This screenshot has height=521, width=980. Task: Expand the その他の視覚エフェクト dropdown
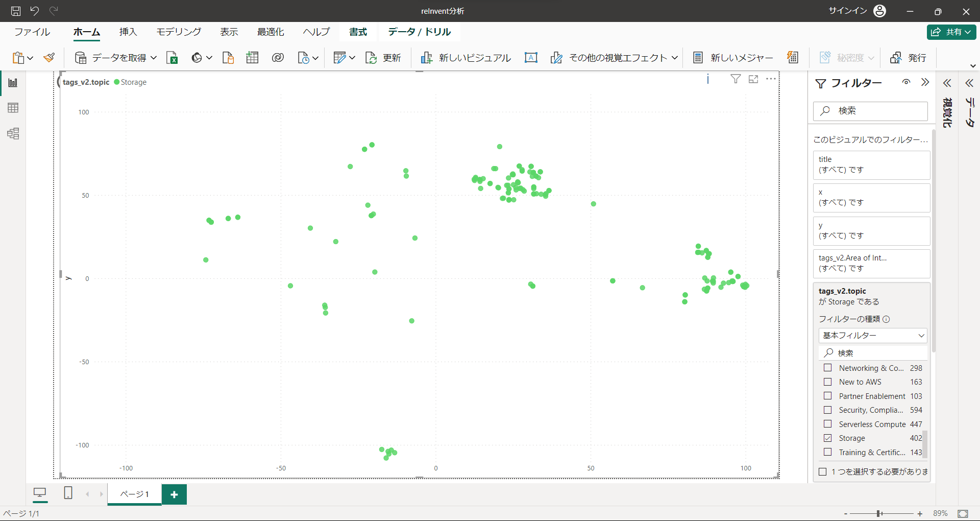675,58
